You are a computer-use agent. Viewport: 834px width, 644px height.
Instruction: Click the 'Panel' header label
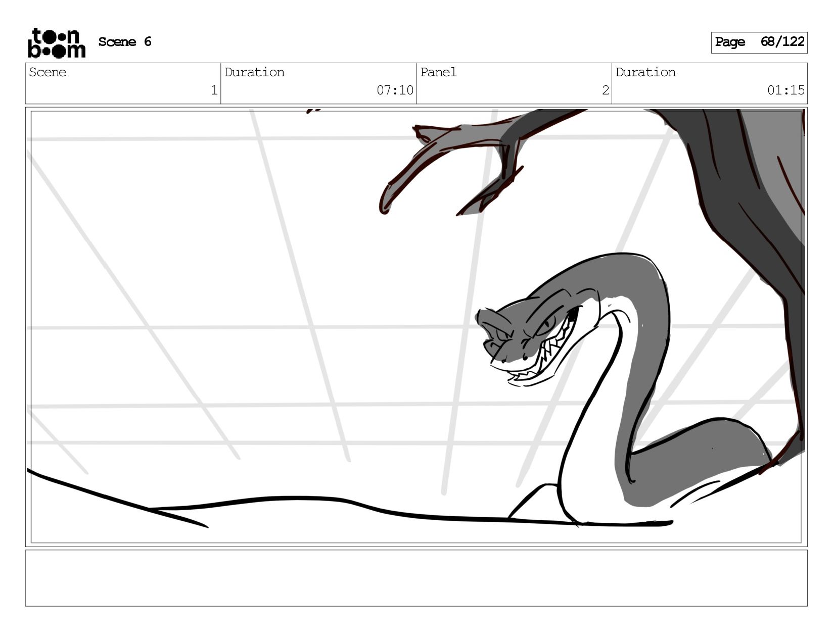pos(438,72)
